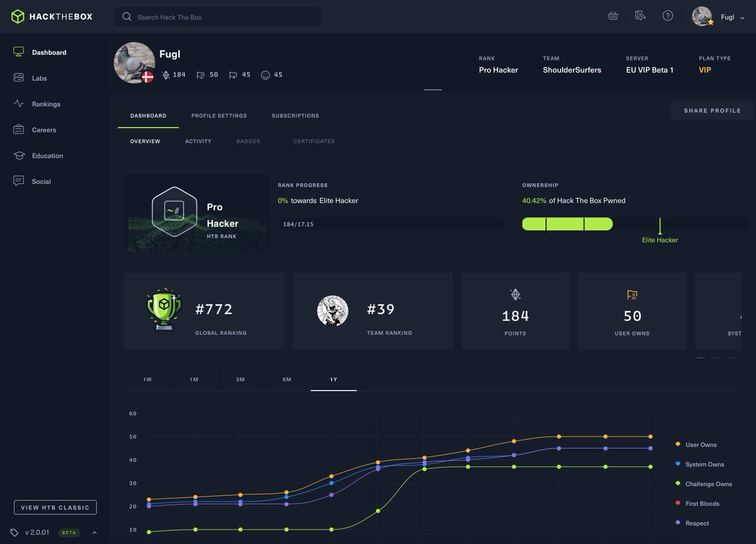The height and width of the screenshot is (544, 756).
Task: Click the Pro Hacker rank text in header
Action: click(498, 70)
